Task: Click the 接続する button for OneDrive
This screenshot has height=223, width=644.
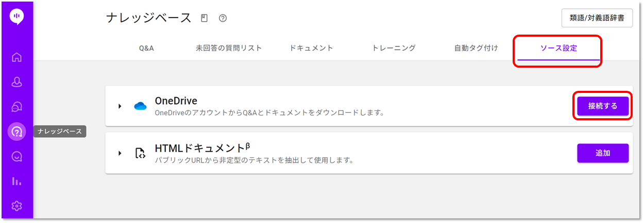Action: pyautogui.click(x=603, y=106)
